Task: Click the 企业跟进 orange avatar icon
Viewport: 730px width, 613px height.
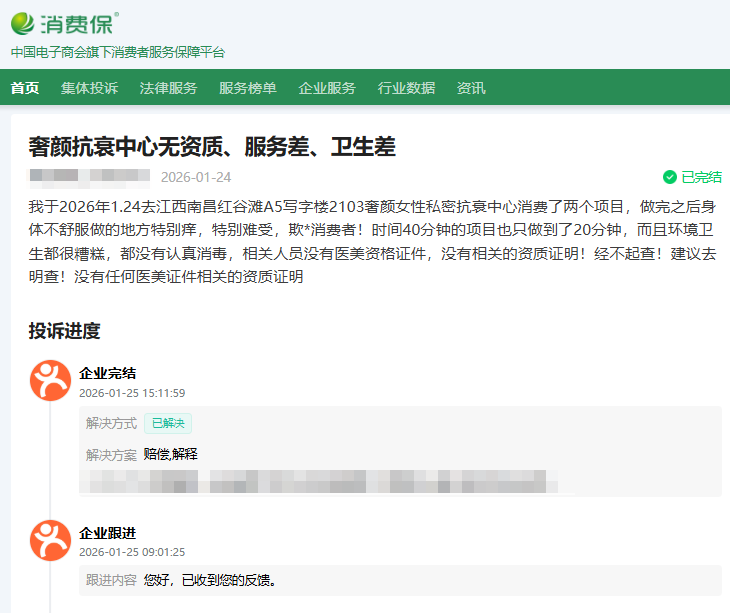Action: (50, 540)
